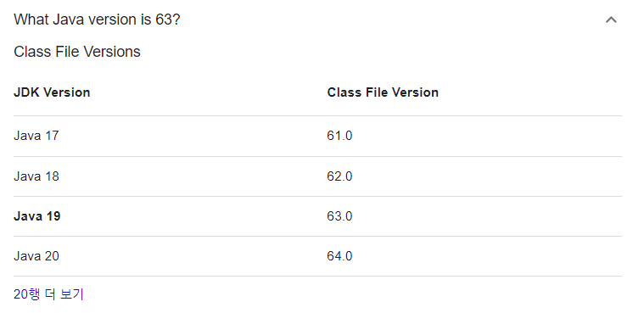Click the question 'What Java version is 63?'
The image size is (644, 313).
97,20
